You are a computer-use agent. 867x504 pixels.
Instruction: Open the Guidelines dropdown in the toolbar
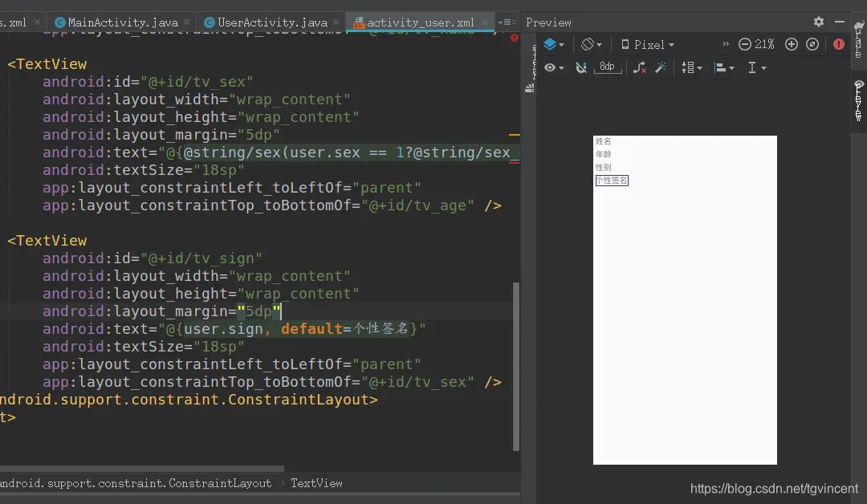click(x=756, y=67)
